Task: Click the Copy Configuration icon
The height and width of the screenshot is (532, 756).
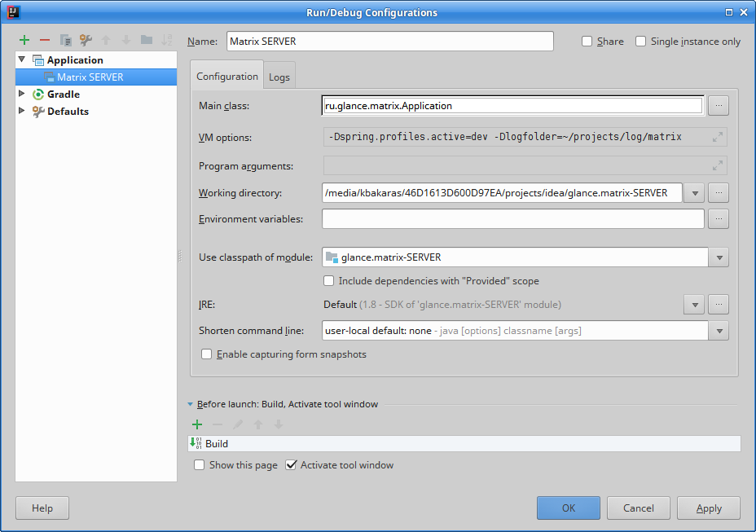Action: pyautogui.click(x=65, y=40)
